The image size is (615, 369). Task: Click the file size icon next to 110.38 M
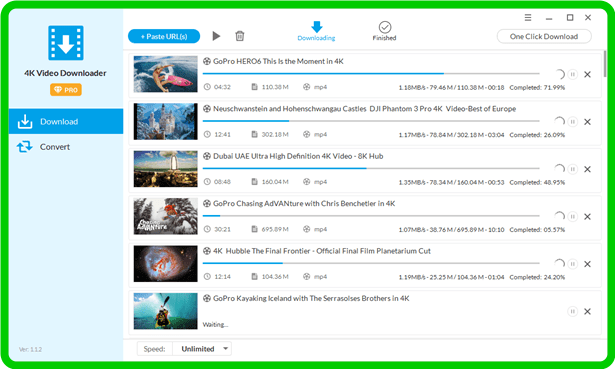point(254,87)
